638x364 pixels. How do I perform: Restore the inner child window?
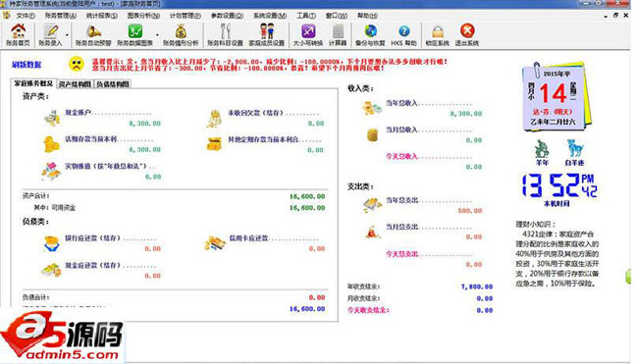coord(615,15)
